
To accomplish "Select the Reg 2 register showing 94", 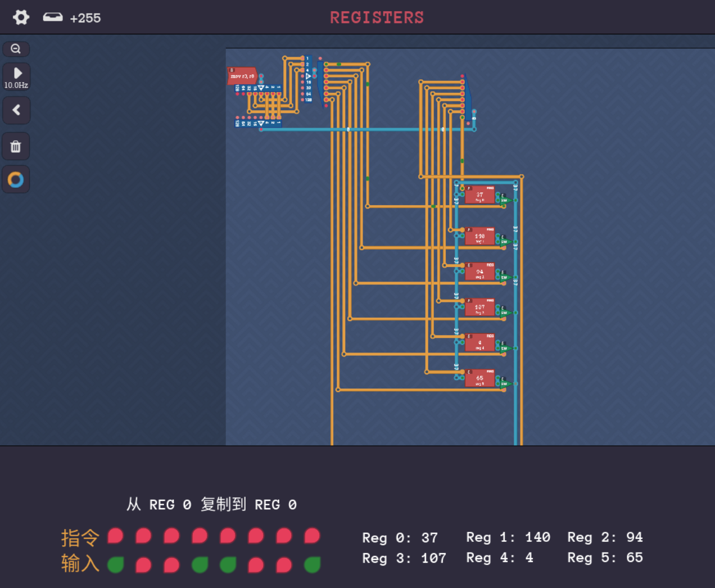I will 479,272.
